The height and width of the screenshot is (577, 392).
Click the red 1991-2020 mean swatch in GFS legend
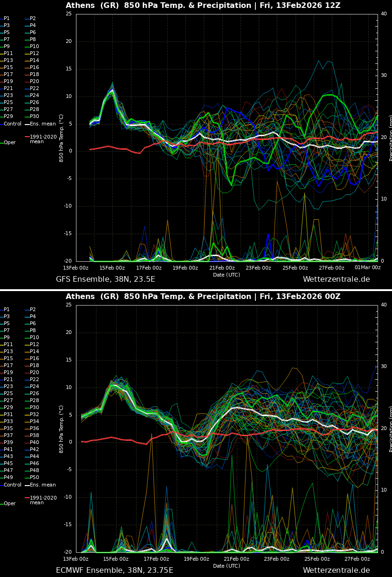point(27,137)
